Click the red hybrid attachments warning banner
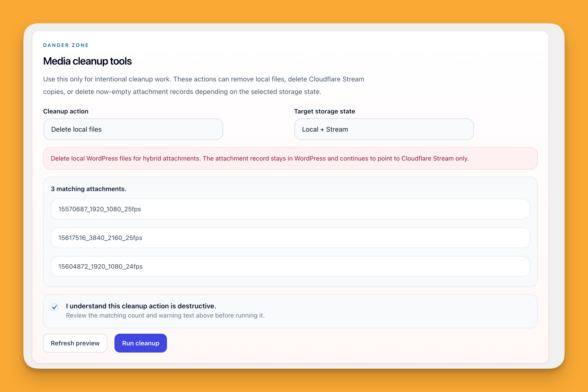588x392 pixels. pyautogui.click(x=290, y=158)
